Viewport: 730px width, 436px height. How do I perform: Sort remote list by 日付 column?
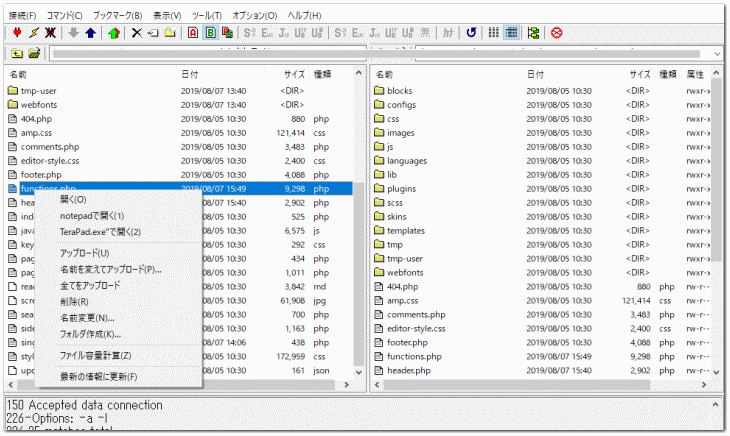(536, 74)
